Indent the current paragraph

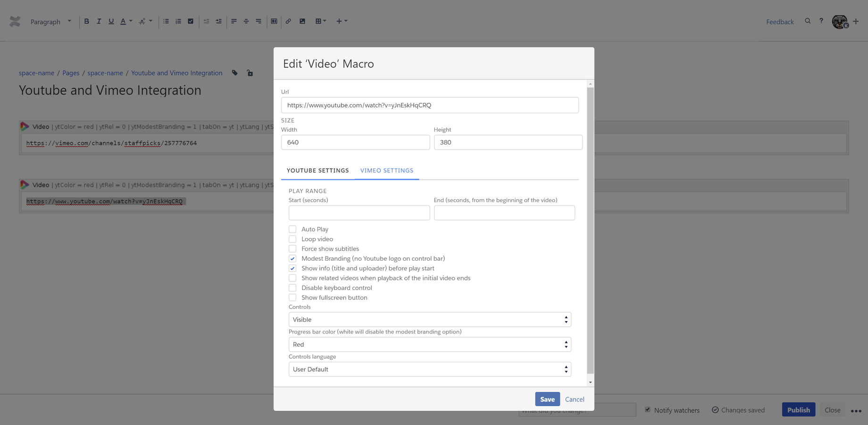coord(218,21)
